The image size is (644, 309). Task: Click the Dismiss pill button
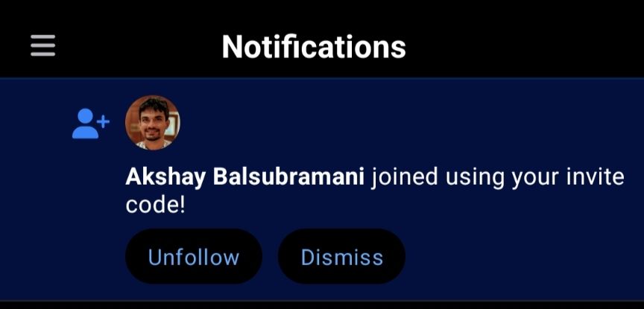tap(341, 256)
